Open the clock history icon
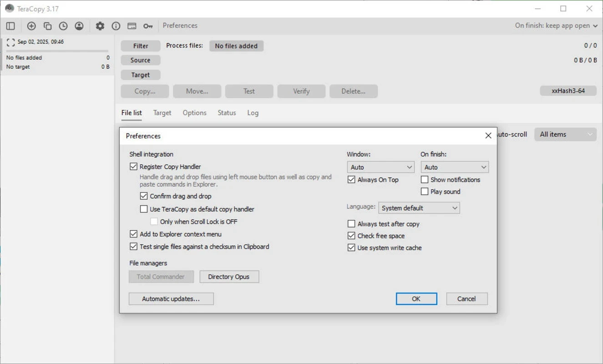The width and height of the screenshot is (603, 364). (x=63, y=26)
